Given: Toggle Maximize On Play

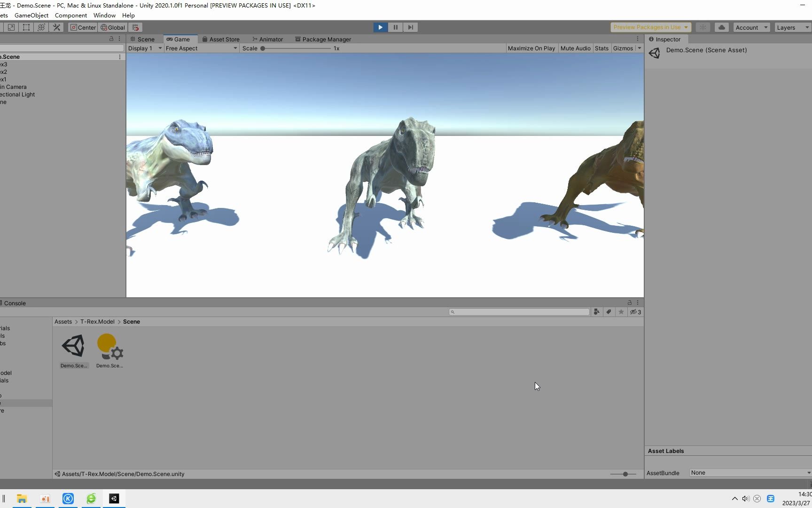Looking at the screenshot, I should 531,48.
